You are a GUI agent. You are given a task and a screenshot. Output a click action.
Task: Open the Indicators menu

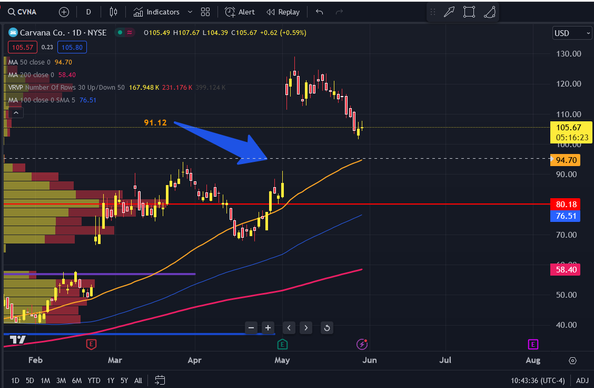[x=156, y=12]
